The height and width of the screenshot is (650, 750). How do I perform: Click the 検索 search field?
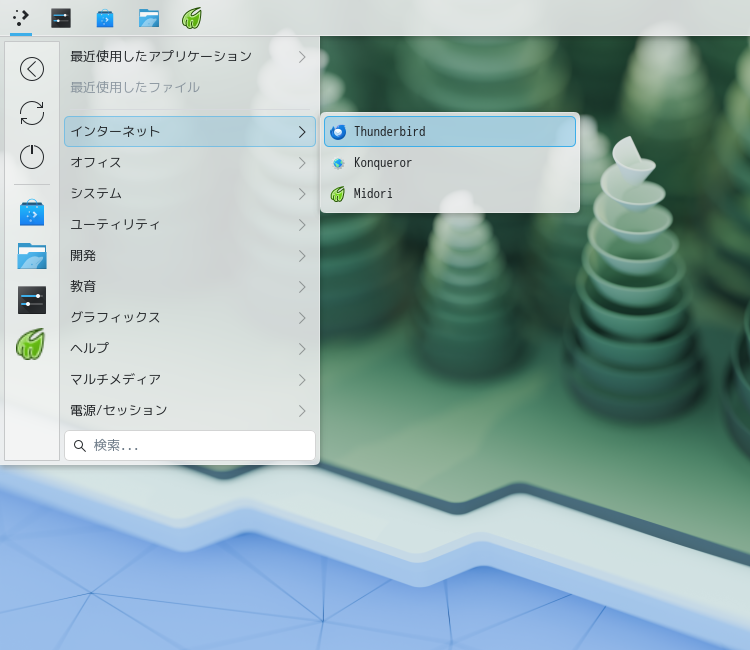[190, 446]
